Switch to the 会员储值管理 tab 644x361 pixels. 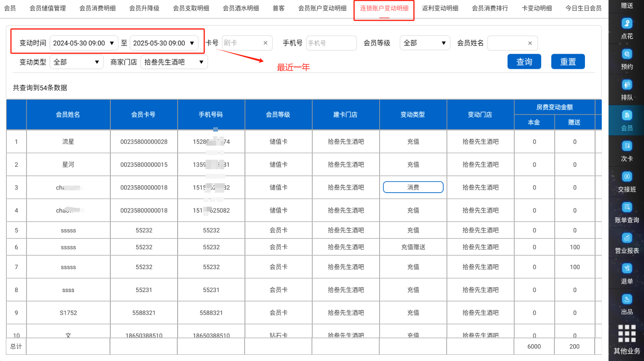coord(48,8)
